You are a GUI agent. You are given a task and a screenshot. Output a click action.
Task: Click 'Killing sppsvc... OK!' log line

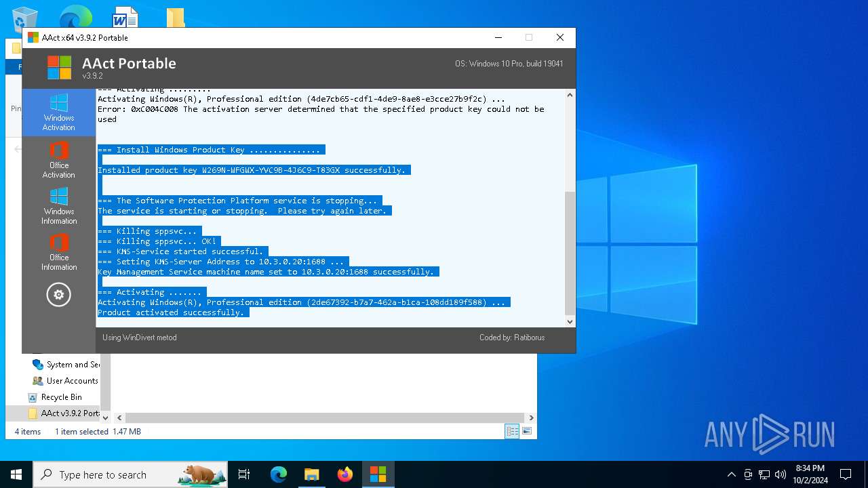157,241
